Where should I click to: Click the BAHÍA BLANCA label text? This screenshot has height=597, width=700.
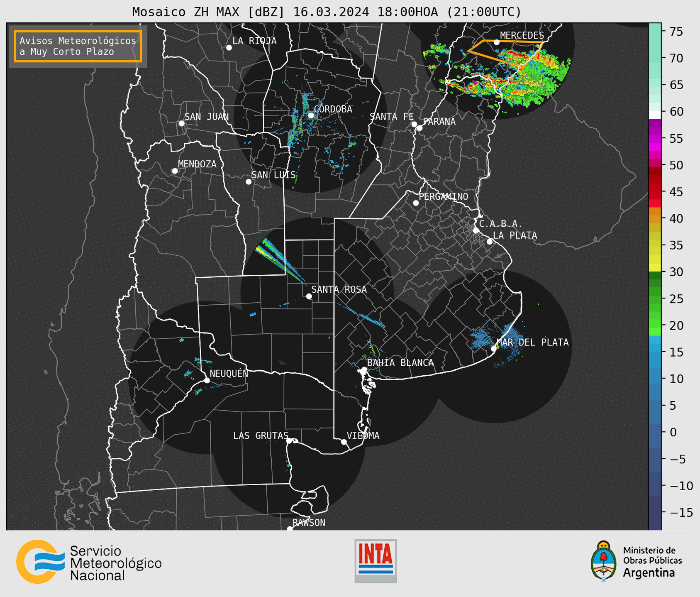[x=400, y=363]
